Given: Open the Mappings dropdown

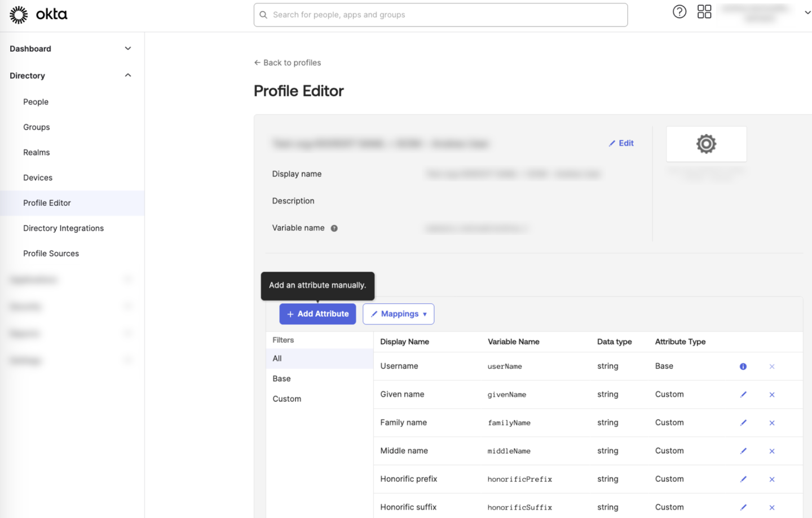Looking at the screenshot, I should coord(399,314).
